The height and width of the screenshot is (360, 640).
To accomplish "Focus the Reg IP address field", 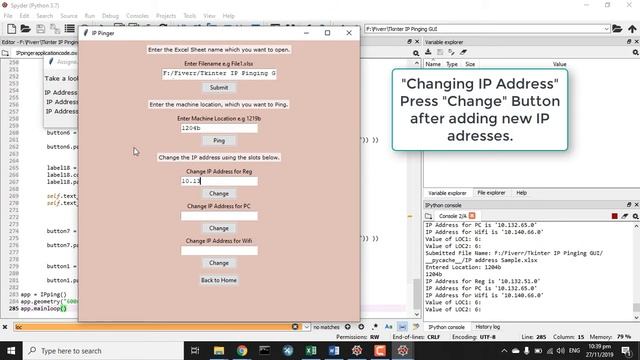I will coord(219,181).
